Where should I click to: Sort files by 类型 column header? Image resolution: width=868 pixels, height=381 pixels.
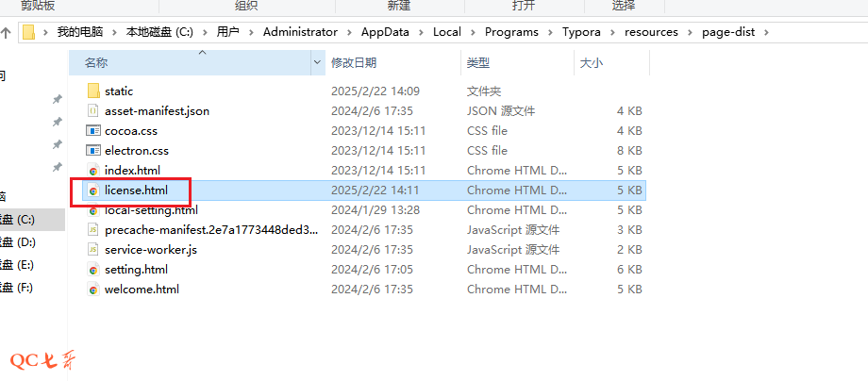pyautogui.click(x=478, y=63)
